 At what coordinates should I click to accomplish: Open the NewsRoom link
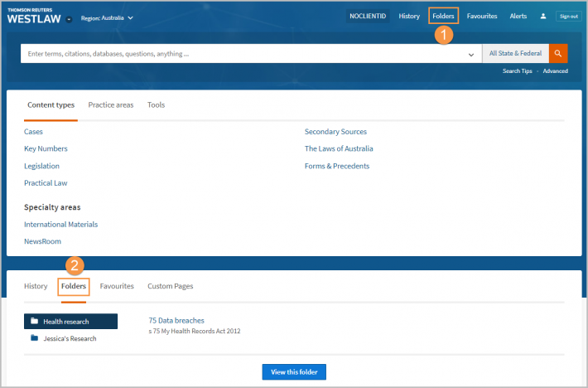pos(42,241)
